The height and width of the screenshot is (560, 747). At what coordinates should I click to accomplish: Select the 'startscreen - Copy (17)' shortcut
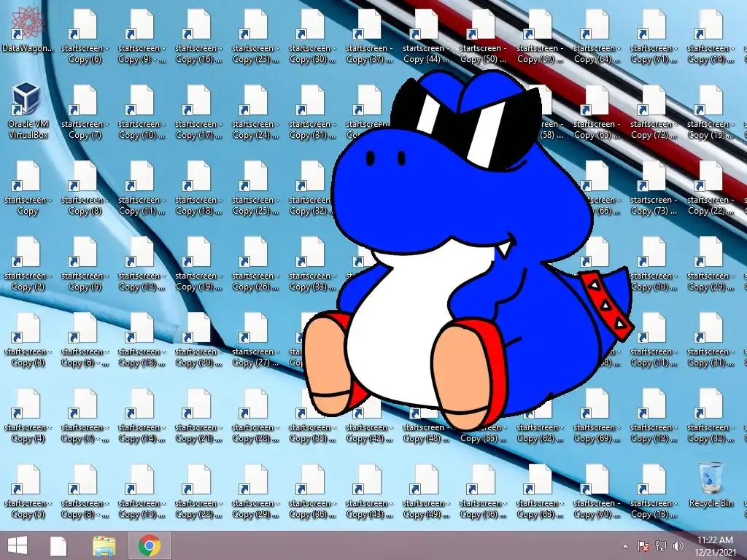[x=198, y=113]
